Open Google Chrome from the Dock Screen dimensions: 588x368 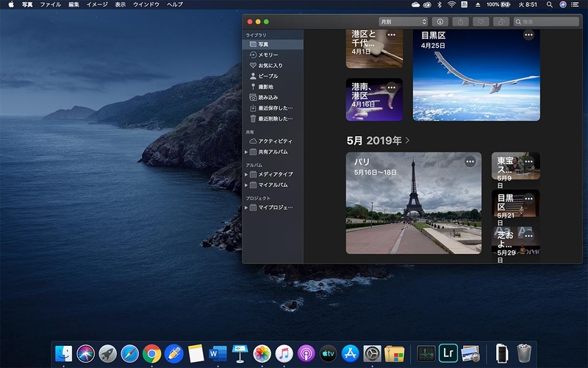(152, 353)
